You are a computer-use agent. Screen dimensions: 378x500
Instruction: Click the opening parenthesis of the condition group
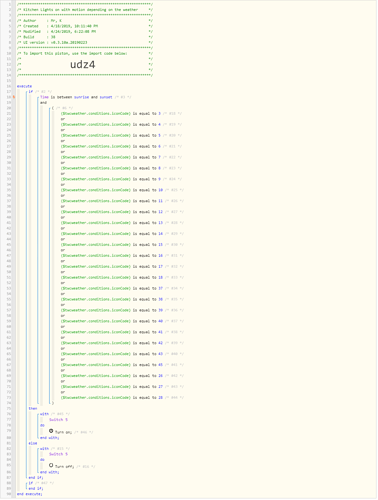[53, 108]
